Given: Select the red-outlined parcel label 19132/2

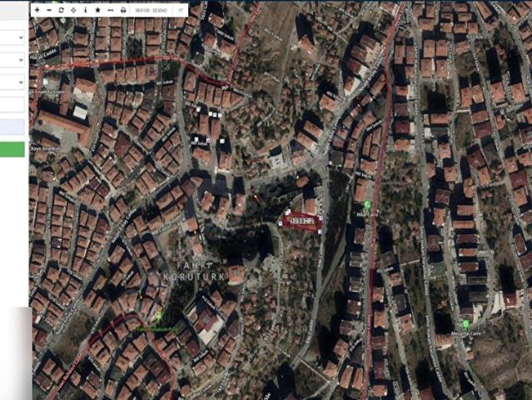Looking at the screenshot, I should [x=301, y=221].
